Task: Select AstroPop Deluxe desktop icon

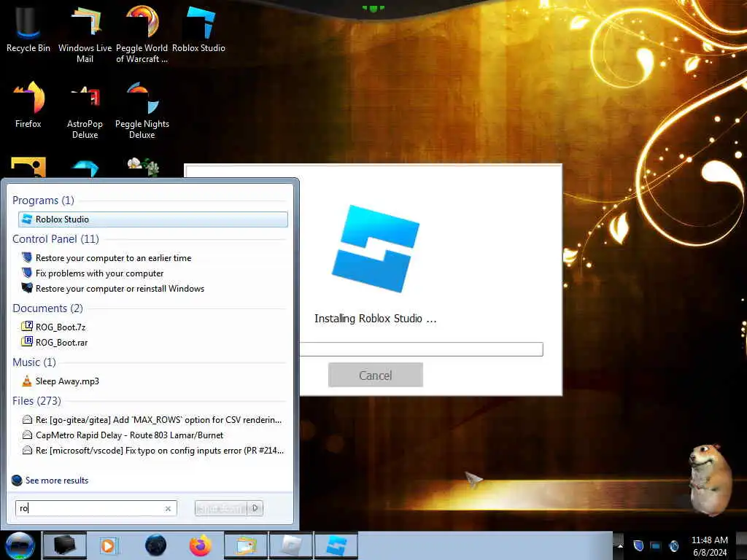Action: (x=85, y=111)
